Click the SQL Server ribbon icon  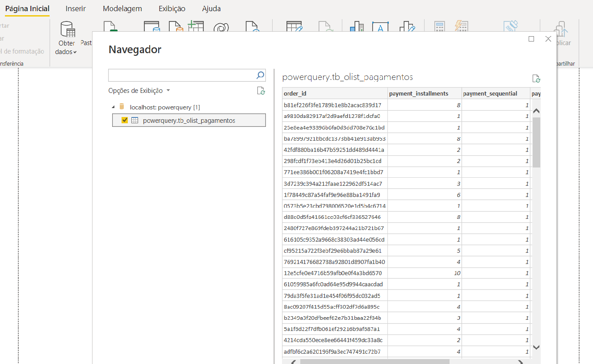(x=176, y=26)
